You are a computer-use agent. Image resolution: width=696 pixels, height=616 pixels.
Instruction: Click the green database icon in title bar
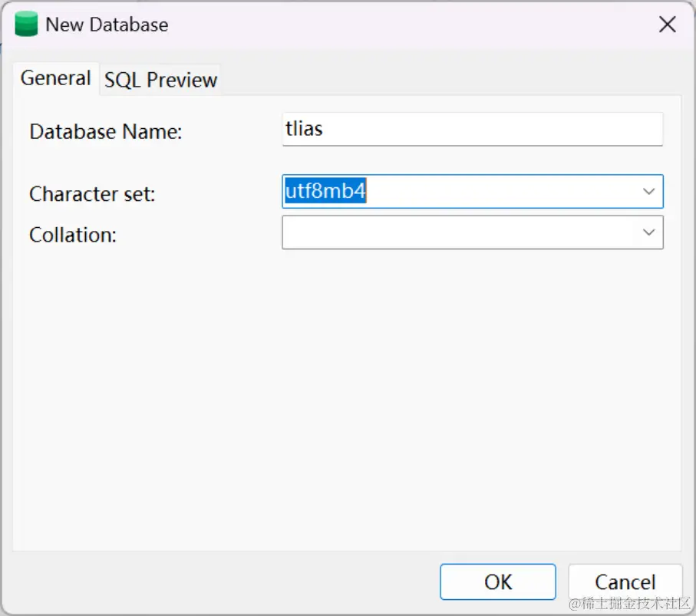pyautogui.click(x=27, y=25)
